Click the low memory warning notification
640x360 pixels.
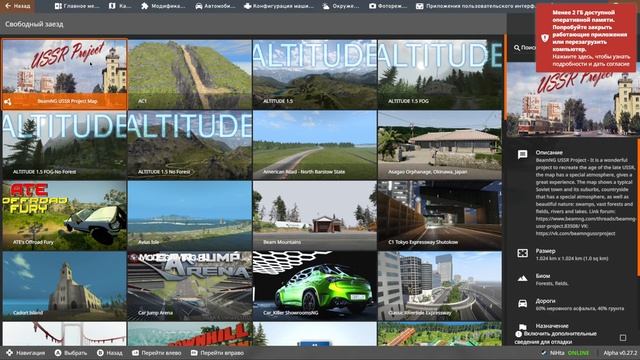click(586, 38)
